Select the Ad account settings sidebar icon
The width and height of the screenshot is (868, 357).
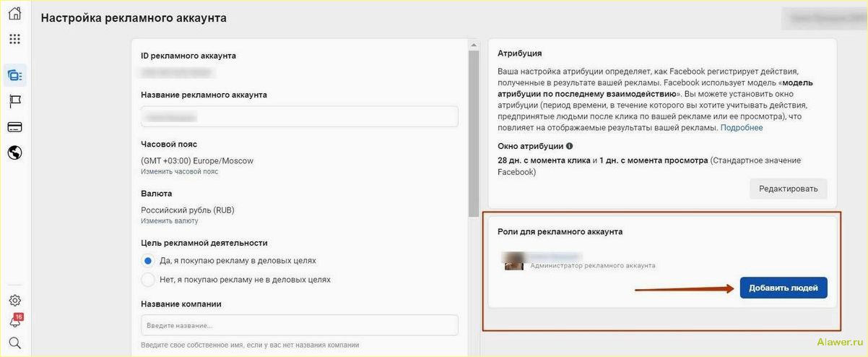[x=14, y=75]
